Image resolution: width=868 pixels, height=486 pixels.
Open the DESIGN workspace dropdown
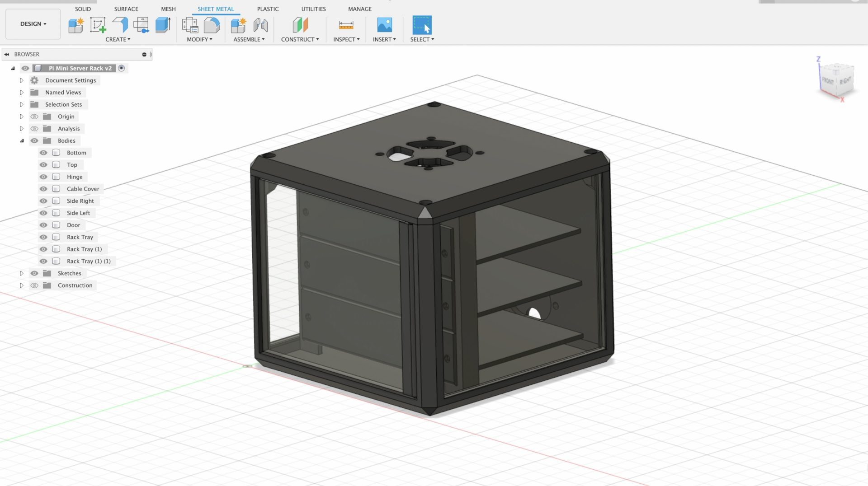[33, 24]
